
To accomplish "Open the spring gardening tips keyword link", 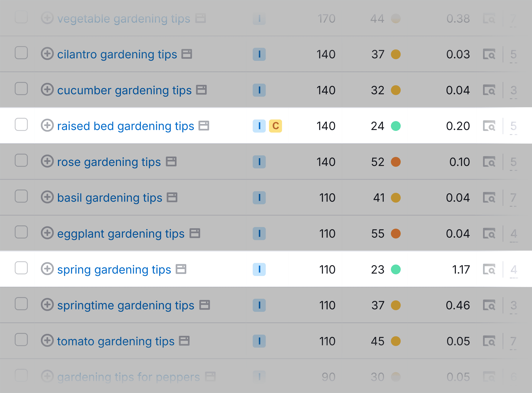I will [x=114, y=270].
